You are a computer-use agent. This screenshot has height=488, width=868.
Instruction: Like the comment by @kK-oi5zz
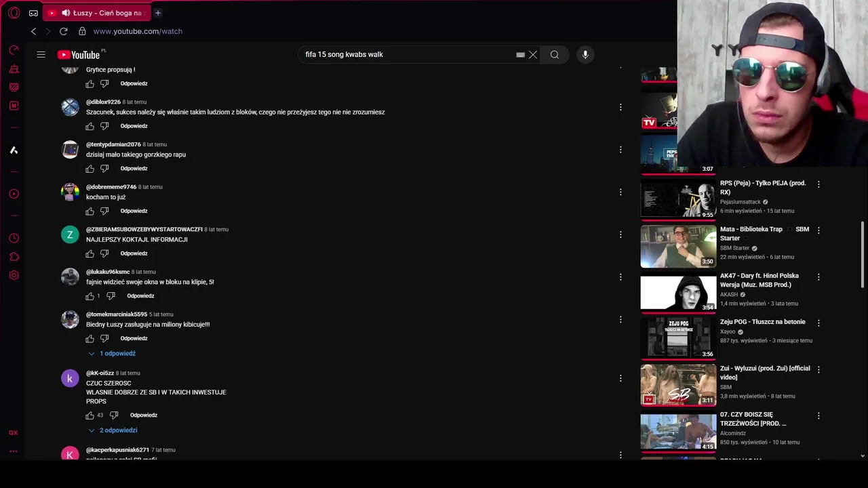tap(90, 415)
